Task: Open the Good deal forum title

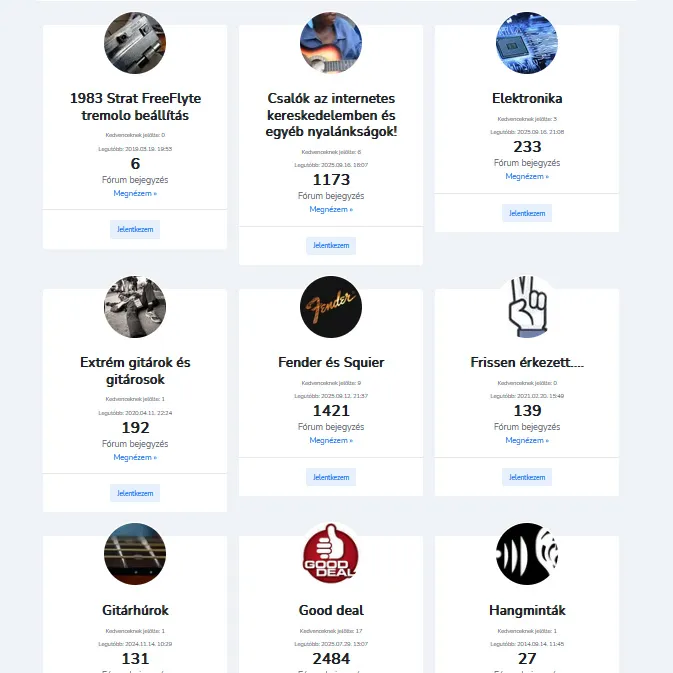Action: (331, 610)
